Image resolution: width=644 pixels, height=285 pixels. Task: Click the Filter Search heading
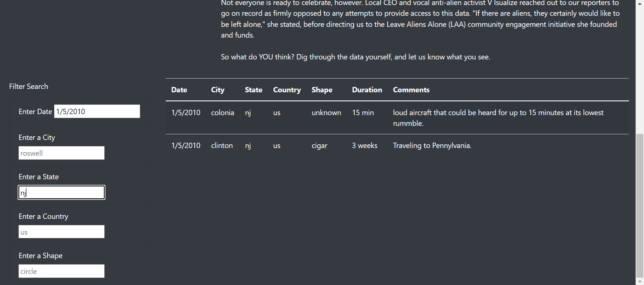coord(29,86)
